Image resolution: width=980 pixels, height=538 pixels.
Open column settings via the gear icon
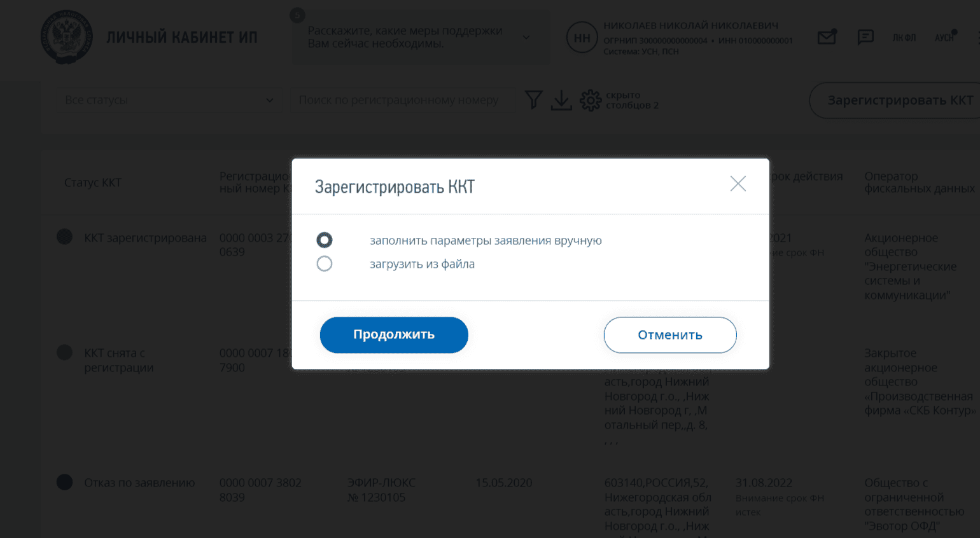pos(591,100)
